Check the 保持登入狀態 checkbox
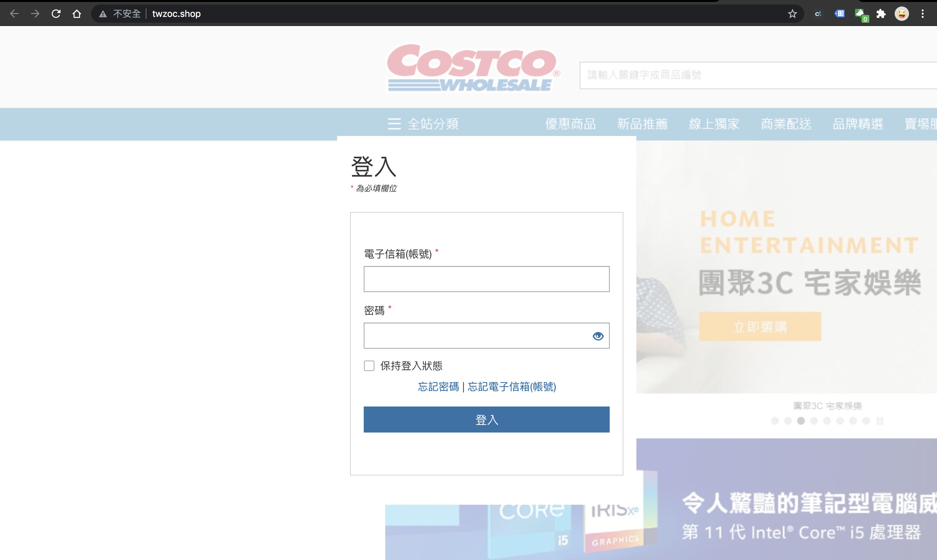 (369, 366)
